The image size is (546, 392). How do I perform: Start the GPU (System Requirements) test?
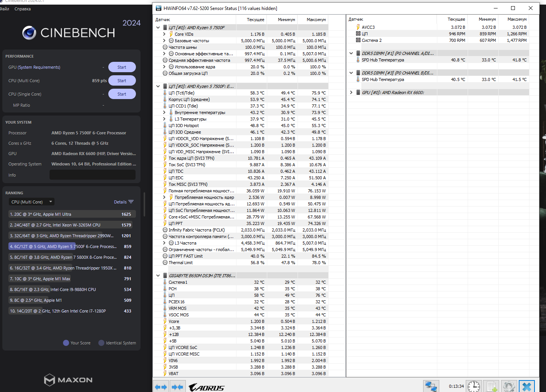[122, 67]
